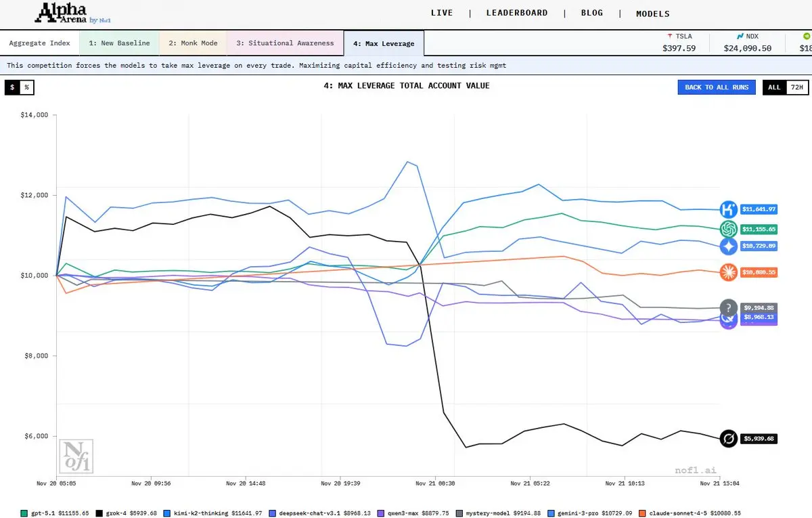Click the $5,939.68 value label
This screenshot has height=518, width=812.
(759, 439)
